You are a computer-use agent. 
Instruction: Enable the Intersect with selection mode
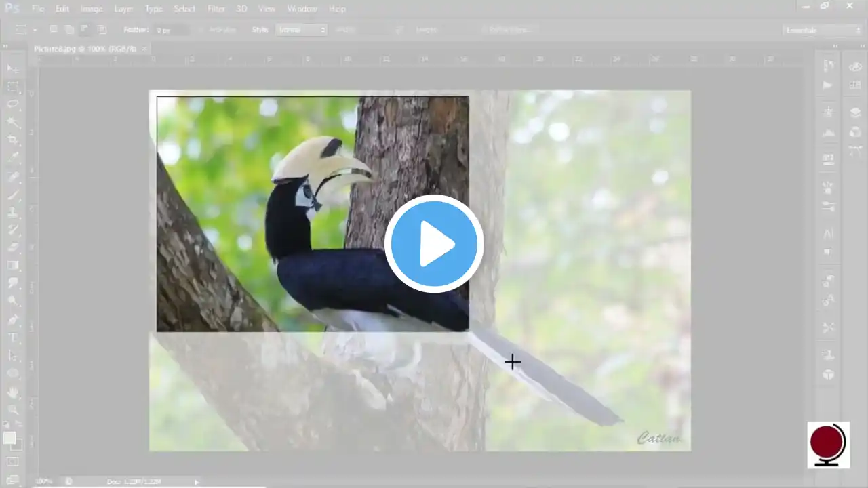tap(102, 30)
